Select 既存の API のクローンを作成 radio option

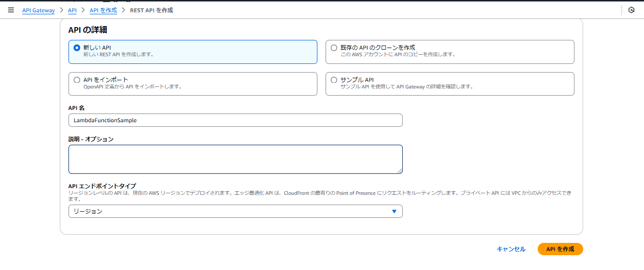click(334, 48)
